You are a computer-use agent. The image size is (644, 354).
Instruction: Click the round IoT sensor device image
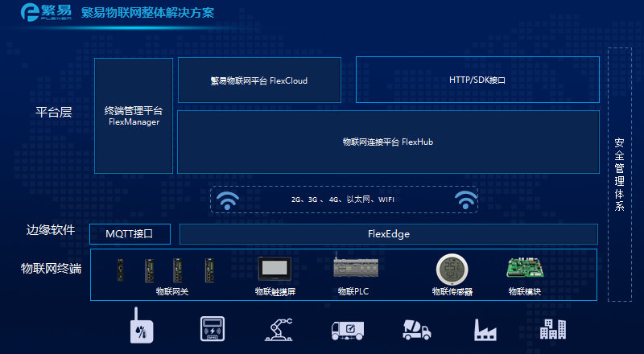(452, 270)
